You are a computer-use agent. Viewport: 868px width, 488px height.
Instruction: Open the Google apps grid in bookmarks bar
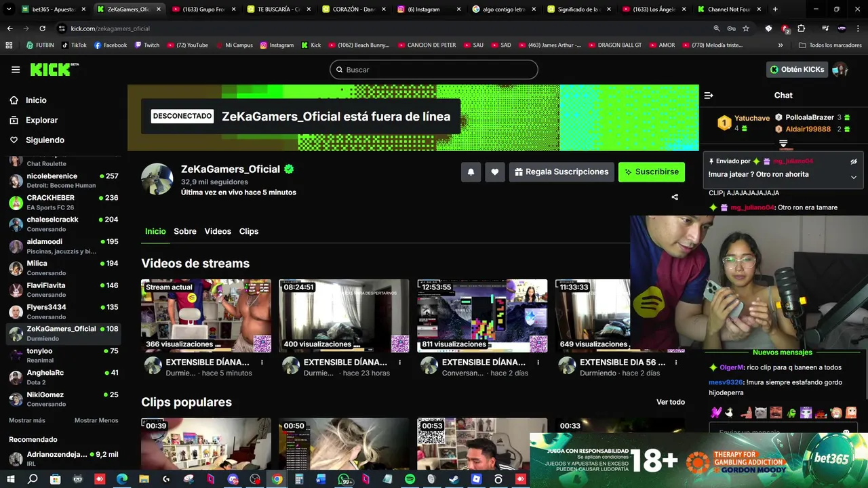9,45
